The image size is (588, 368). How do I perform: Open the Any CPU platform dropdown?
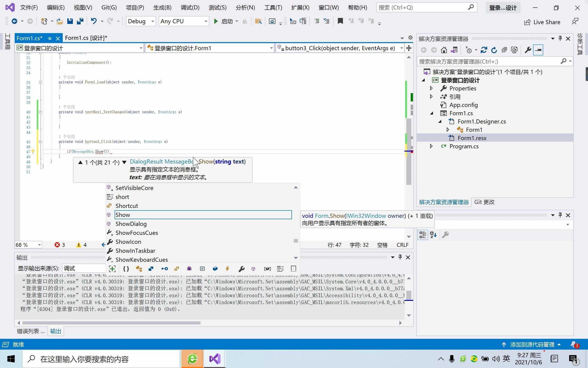[x=184, y=21]
